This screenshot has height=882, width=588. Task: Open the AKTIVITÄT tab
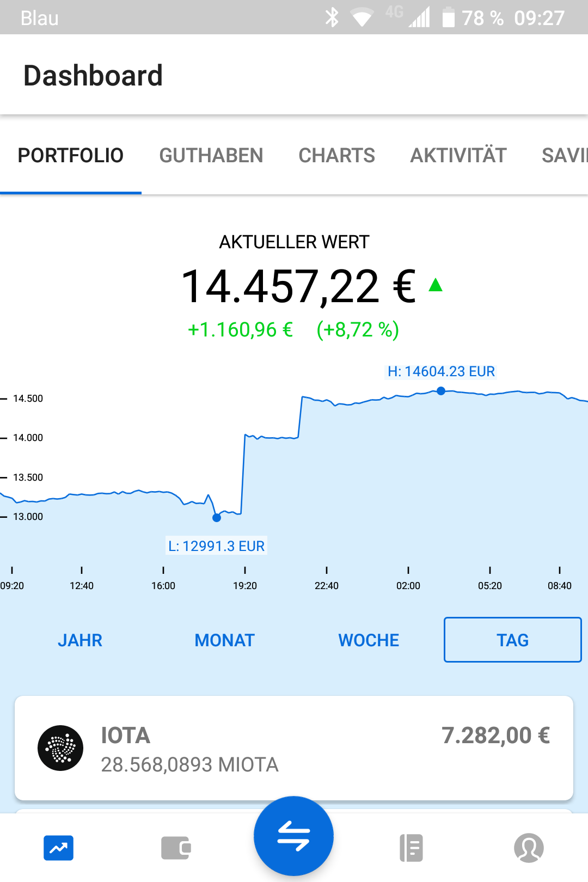458,156
